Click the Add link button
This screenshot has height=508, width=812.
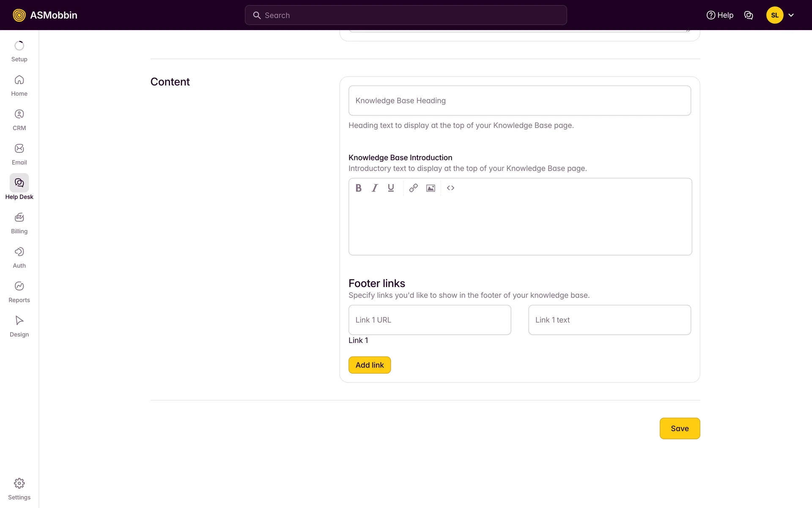coord(369,365)
